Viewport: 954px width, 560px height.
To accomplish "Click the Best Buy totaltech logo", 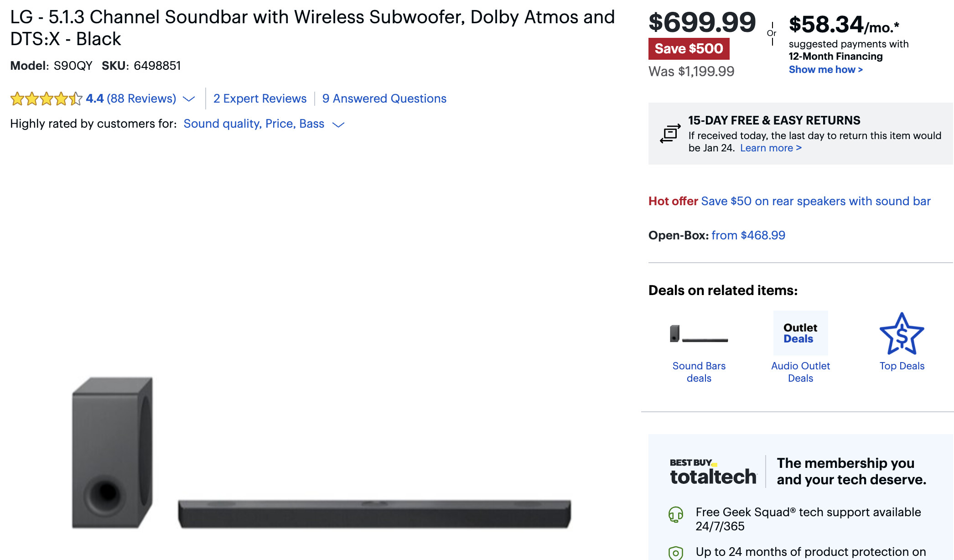I will click(x=713, y=472).
